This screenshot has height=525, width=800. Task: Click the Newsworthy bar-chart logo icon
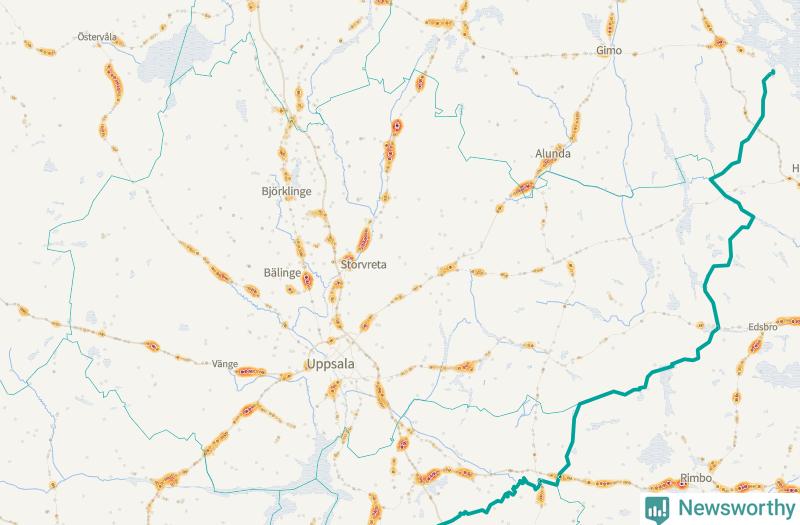[657, 509]
